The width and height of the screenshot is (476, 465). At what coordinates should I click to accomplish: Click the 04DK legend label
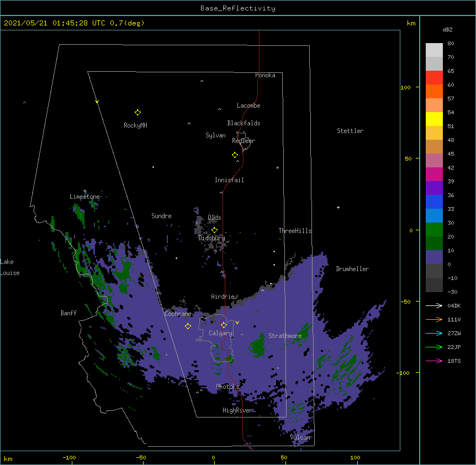tap(454, 305)
